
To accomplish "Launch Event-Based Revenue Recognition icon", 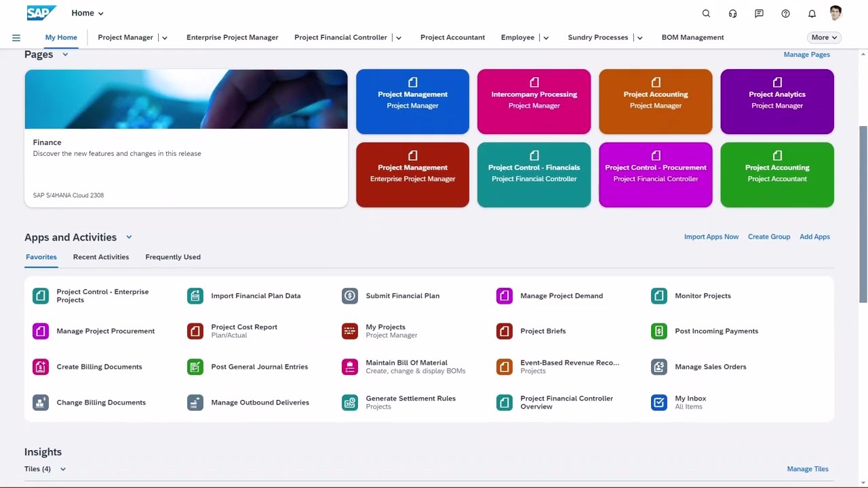I will click(x=505, y=367).
